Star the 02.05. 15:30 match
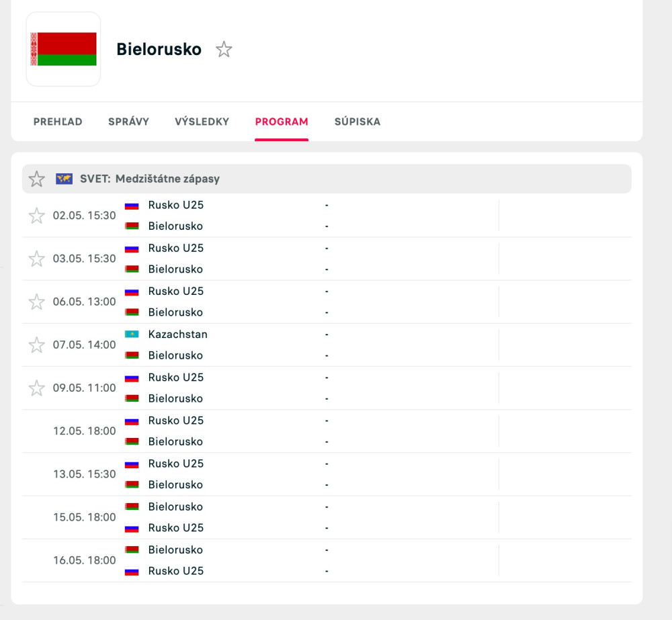 [x=37, y=216]
